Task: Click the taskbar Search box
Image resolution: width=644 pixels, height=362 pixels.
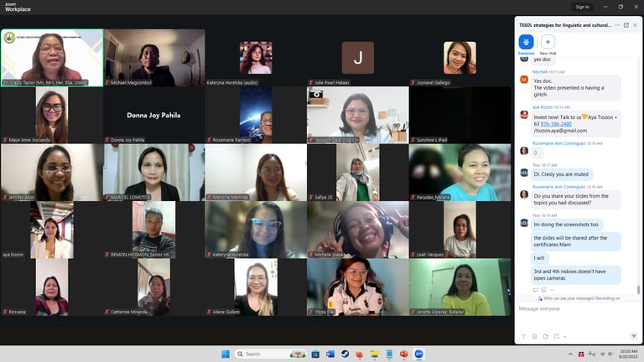Action: tap(270, 354)
